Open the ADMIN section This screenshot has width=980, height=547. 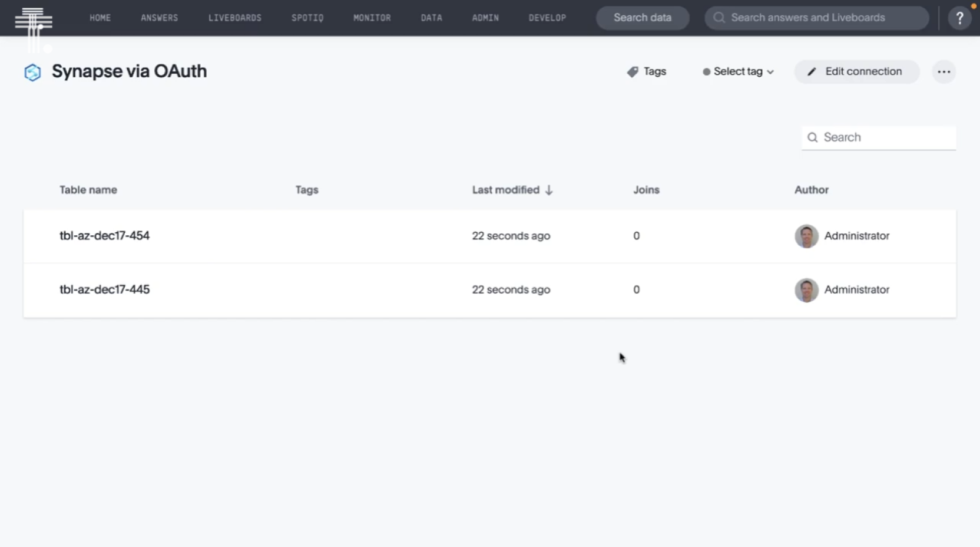[x=485, y=18]
